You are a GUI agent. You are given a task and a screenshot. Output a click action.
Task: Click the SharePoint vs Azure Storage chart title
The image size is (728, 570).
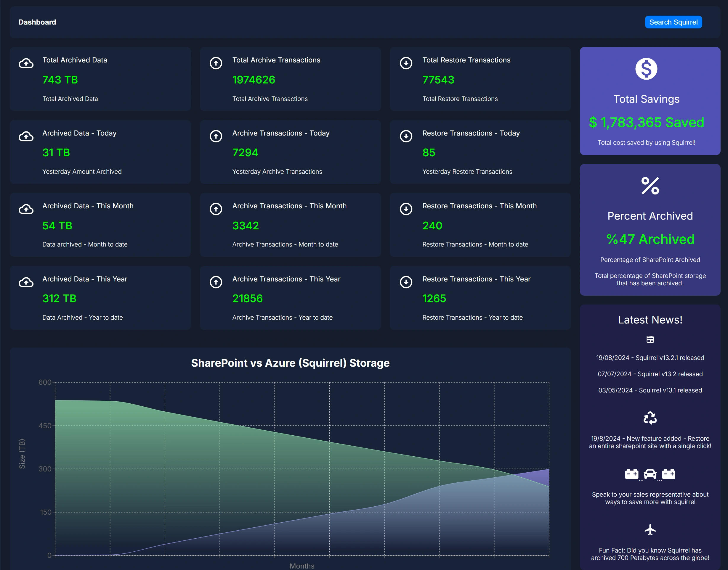click(290, 363)
